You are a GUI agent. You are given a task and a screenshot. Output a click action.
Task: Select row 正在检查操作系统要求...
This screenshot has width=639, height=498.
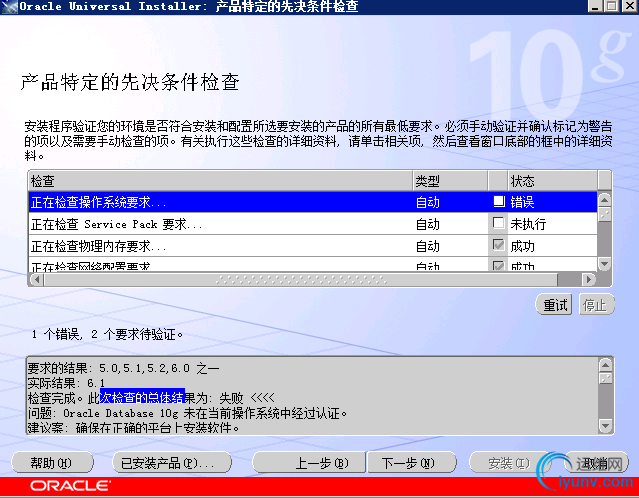pos(313,202)
